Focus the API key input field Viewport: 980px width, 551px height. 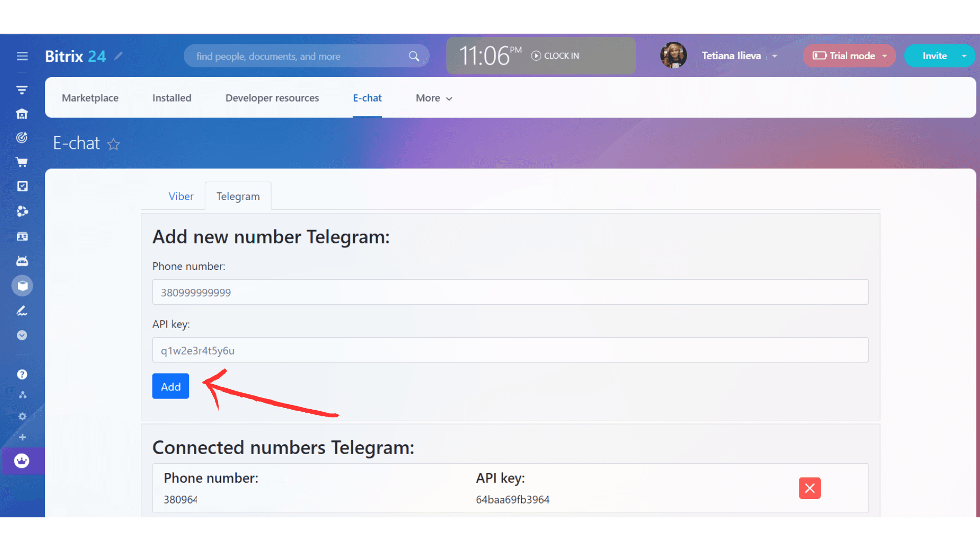tap(510, 350)
